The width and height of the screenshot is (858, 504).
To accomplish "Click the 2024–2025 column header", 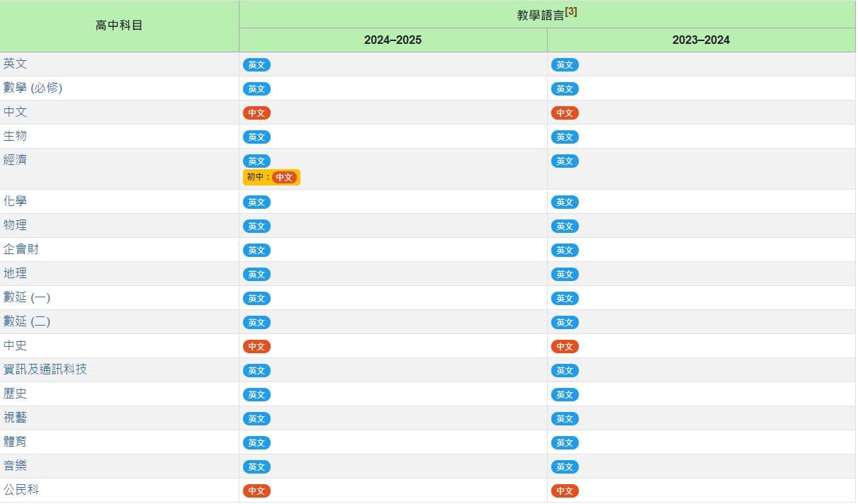I will [393, 40].
